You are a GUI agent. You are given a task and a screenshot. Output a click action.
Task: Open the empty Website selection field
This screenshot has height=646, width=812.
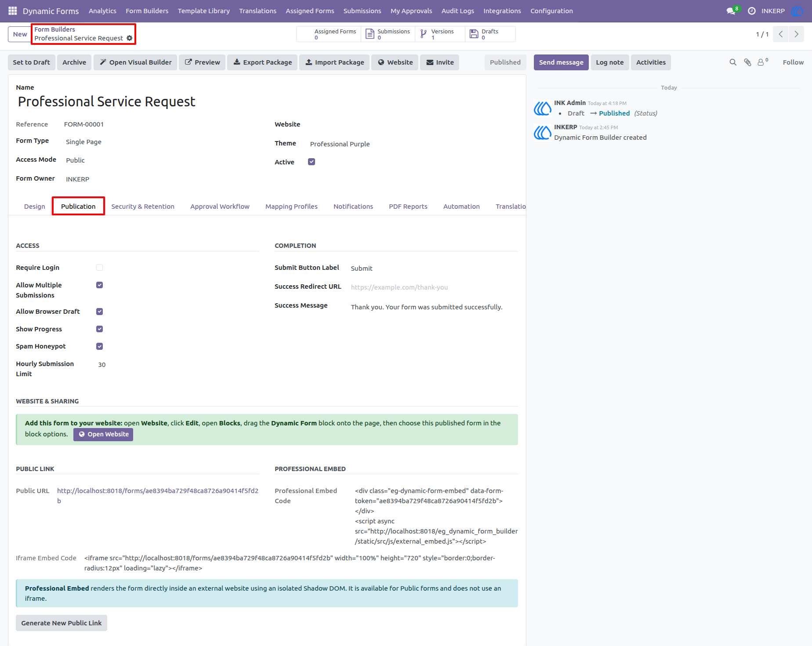coord(413,125)
